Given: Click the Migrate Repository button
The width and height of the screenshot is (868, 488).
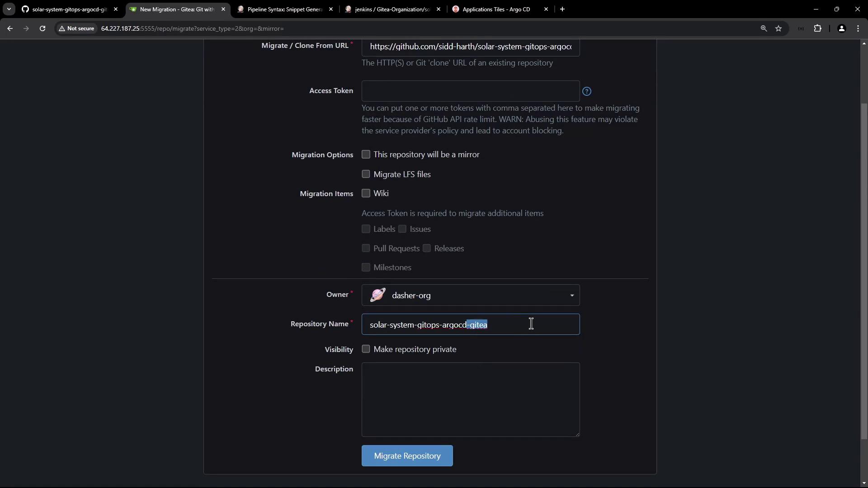Looking at the screenshot, I should coord(407,455).
